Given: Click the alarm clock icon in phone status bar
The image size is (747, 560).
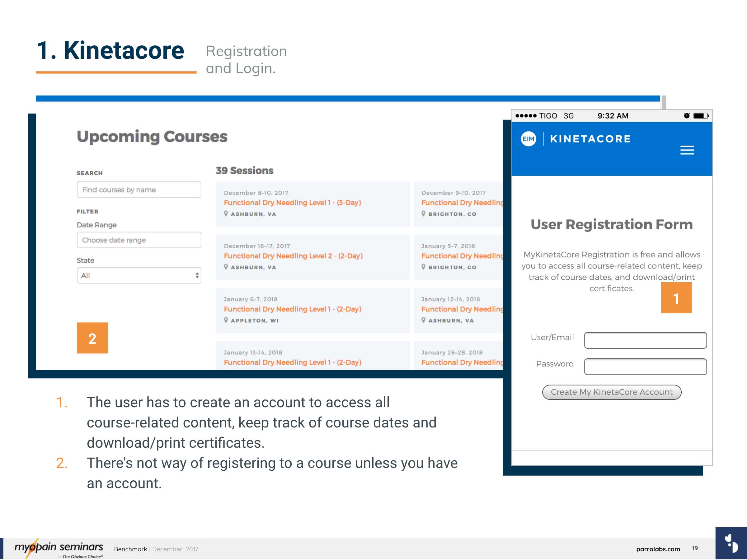Looking at the screenshot, I should 687,115.
